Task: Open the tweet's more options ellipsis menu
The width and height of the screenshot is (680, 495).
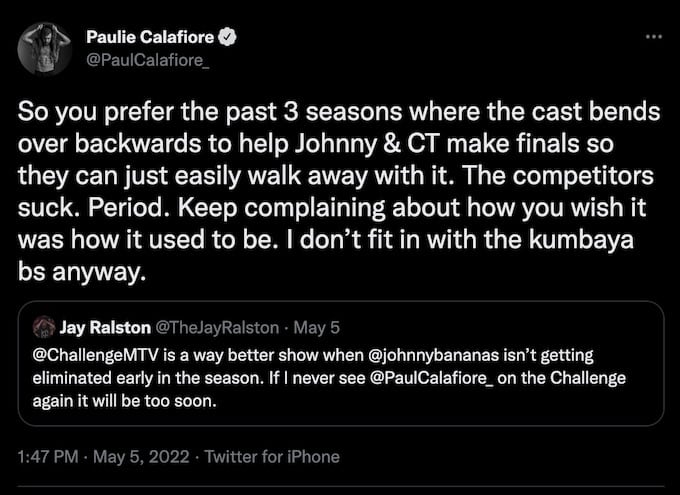Action: (654, 37)
